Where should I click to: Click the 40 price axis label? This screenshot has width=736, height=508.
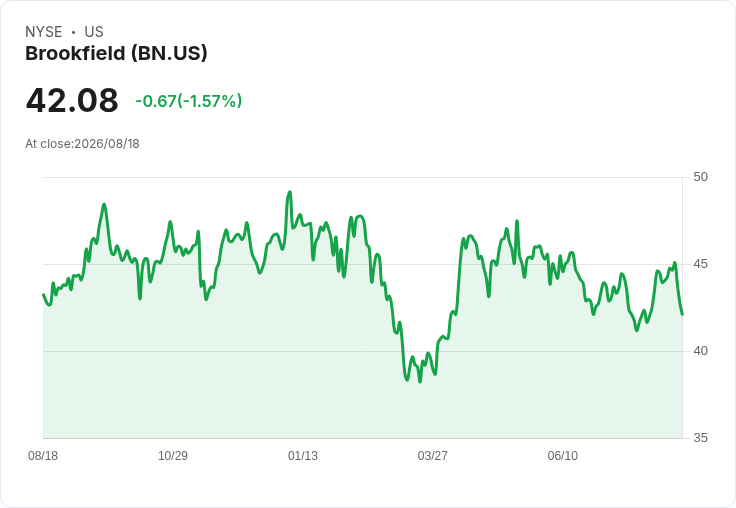(700, 351)
